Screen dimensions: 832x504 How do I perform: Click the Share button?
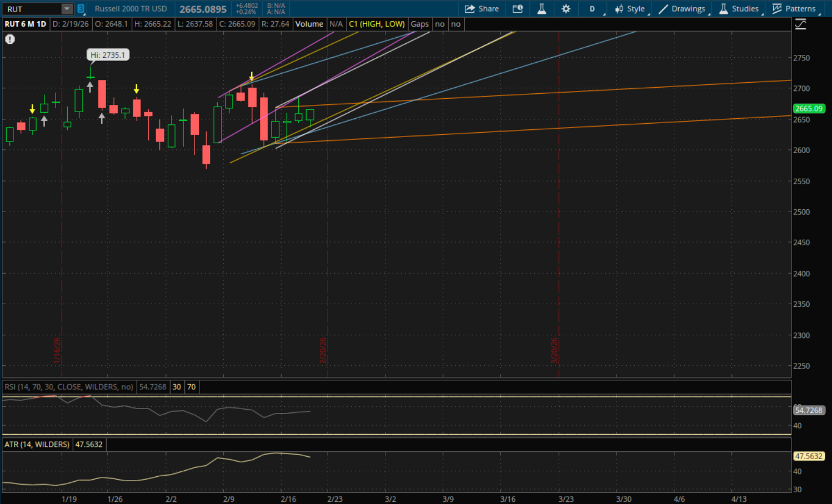(x=482, y=9)
